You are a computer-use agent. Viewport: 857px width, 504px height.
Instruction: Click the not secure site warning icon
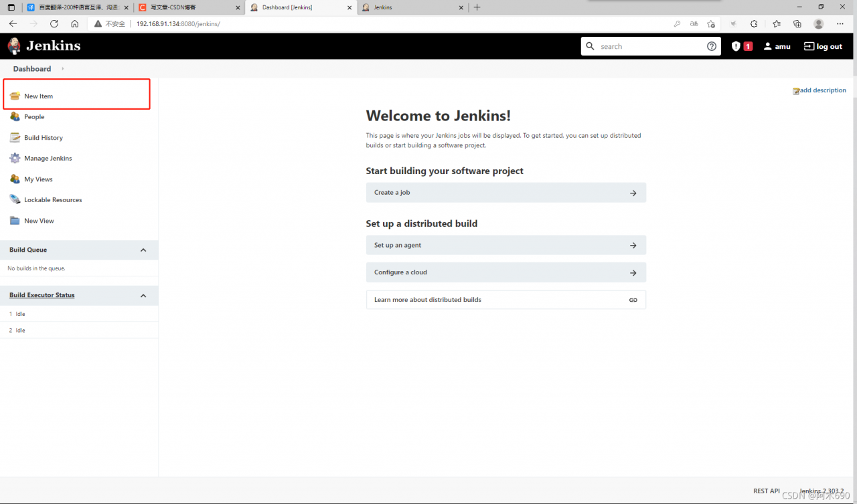(x=98, y=23)
